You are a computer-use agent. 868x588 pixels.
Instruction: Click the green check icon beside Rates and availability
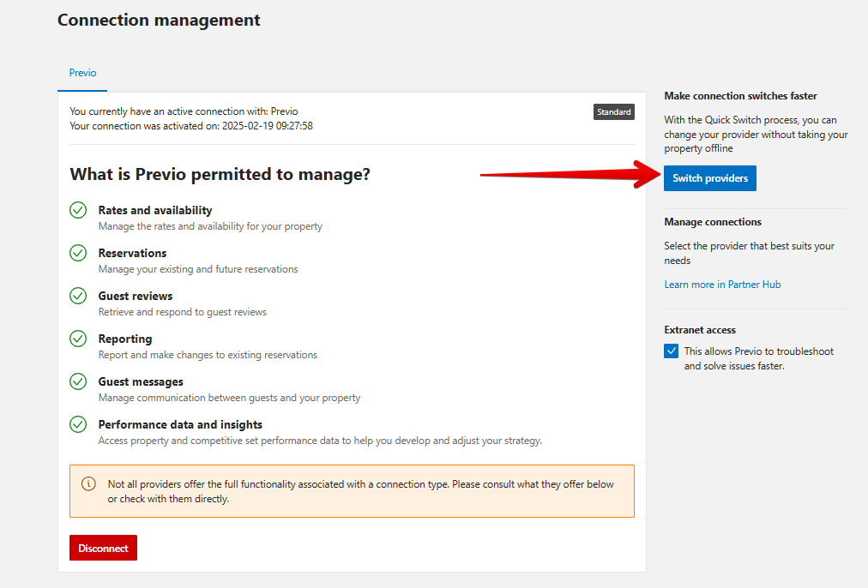click(x=78, y=210)
